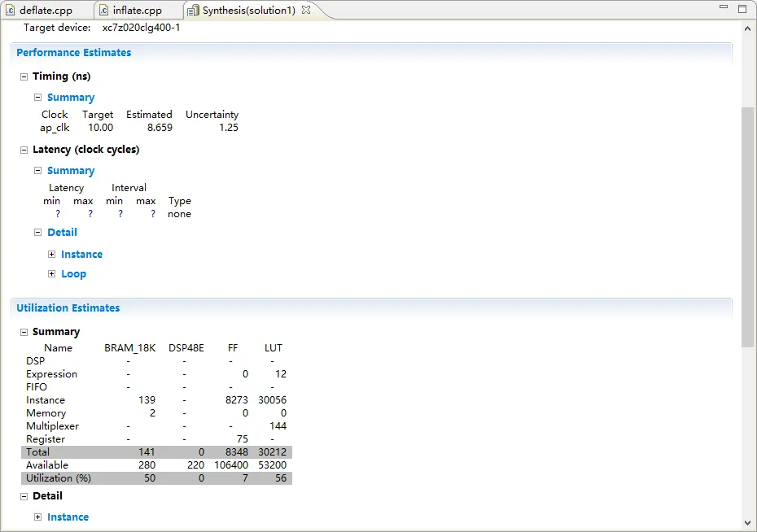This screenshot has width=757, height=532.
Task: Minimize the editor pane
Action: pyautogui.click(x=723, y=8)
